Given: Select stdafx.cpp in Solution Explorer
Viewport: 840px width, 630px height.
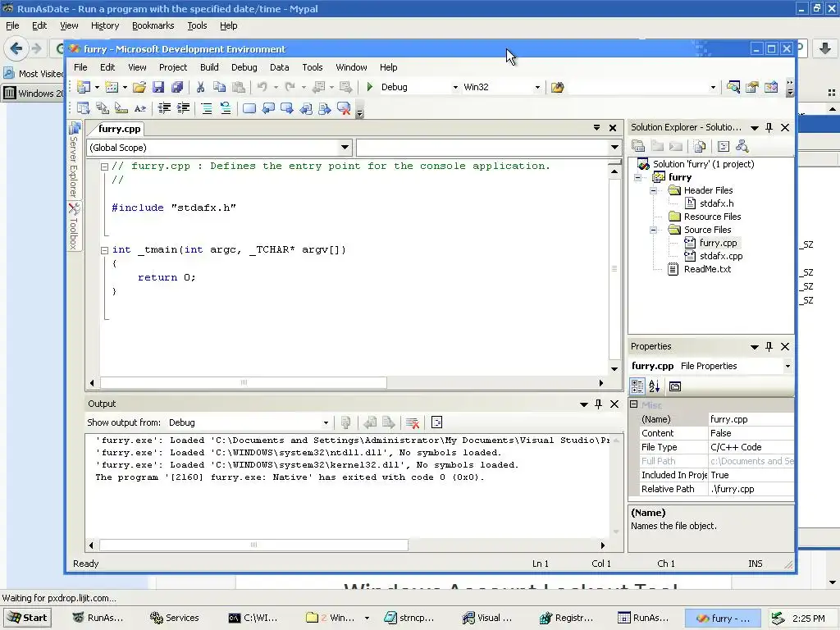Looking at the screenshot, I should pyautogui.click(x=721, y=256).
